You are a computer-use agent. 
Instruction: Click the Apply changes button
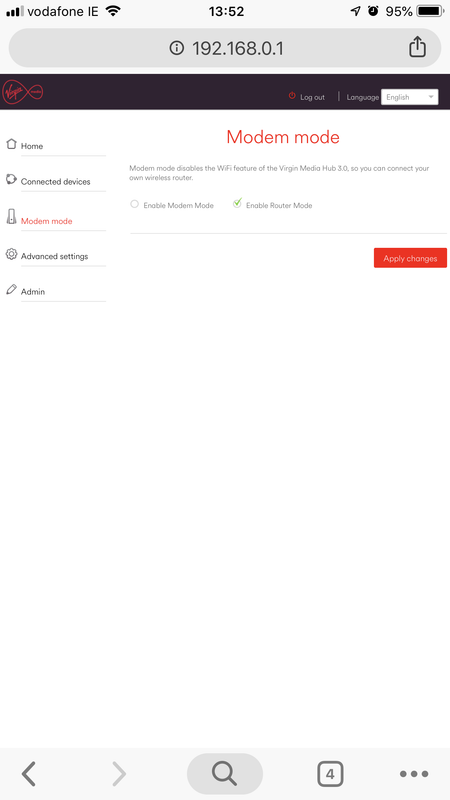pyautogui.click(x=410, y=258)
